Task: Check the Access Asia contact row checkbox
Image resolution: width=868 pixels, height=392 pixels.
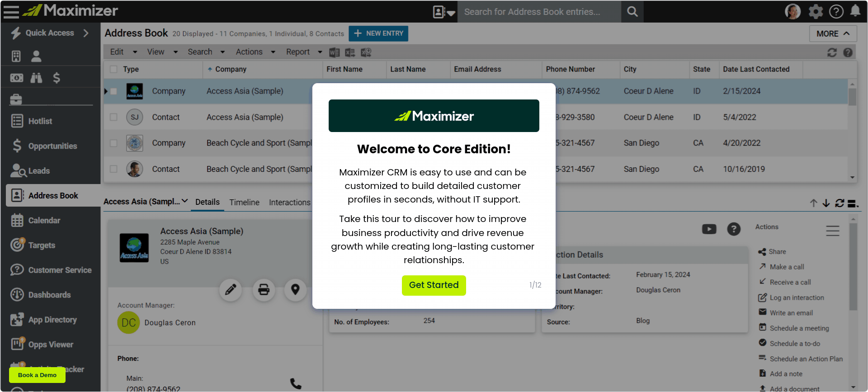Action: 113,117
